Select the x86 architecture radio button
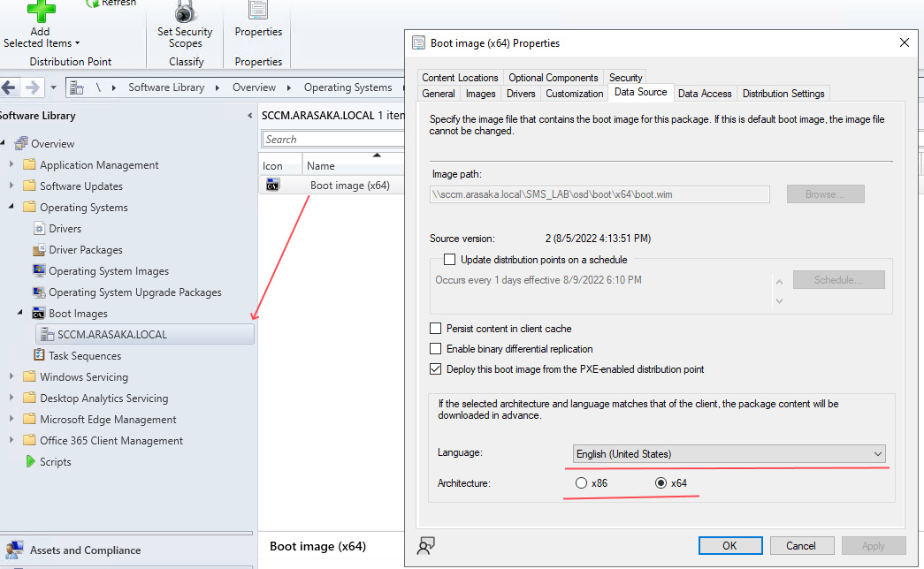Image resolution: width=924 pixels, height=569 pixels. 581,483
